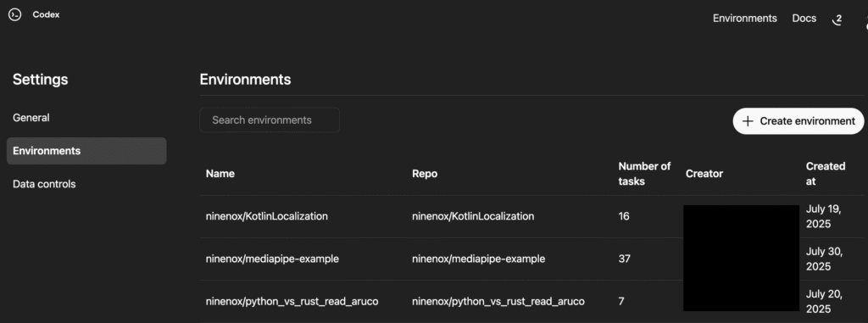Open ninenox/KotlinLocalization environment name
The image size is (868, 323).
point(267,216)
